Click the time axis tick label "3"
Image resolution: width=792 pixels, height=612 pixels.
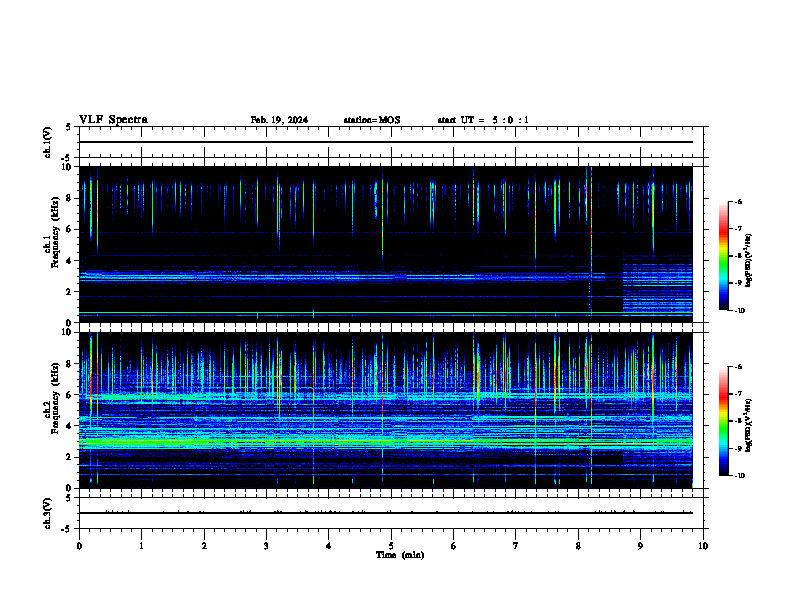point(266,546)
